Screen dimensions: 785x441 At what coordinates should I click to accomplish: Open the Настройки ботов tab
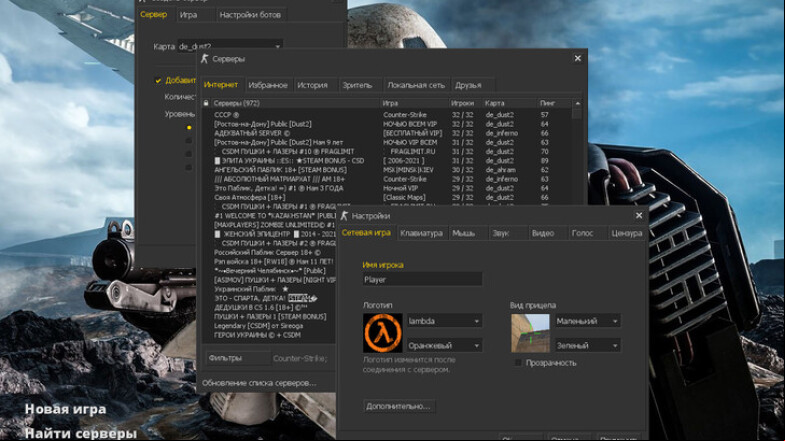click(250, 15)
